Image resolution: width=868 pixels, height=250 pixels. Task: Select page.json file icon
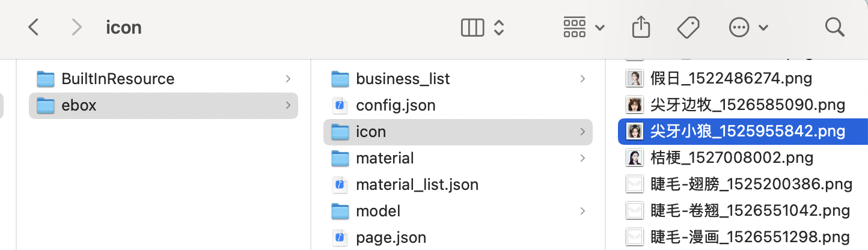point(340,237)
